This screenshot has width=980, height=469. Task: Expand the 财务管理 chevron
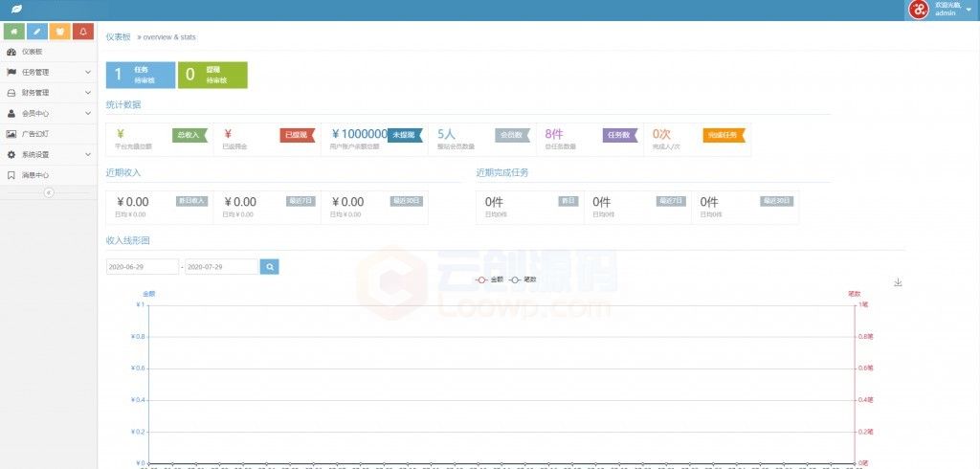click(x=88, y=93)
